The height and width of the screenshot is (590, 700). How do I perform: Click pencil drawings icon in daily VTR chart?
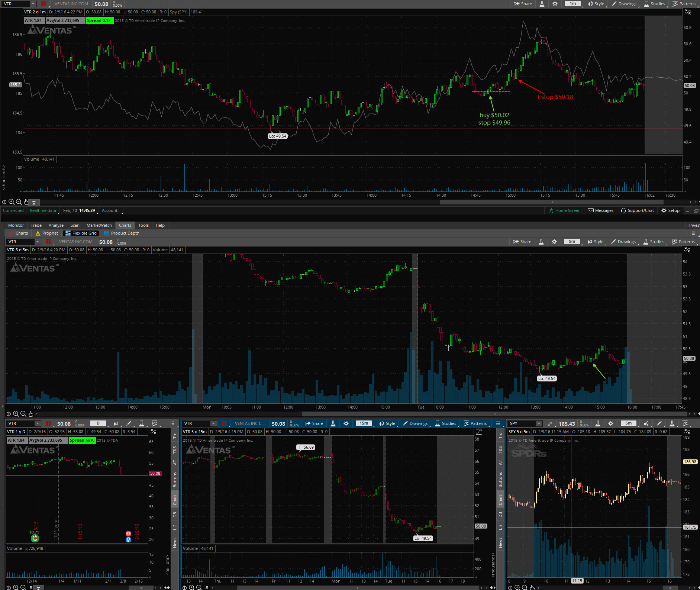coord(129,423)
